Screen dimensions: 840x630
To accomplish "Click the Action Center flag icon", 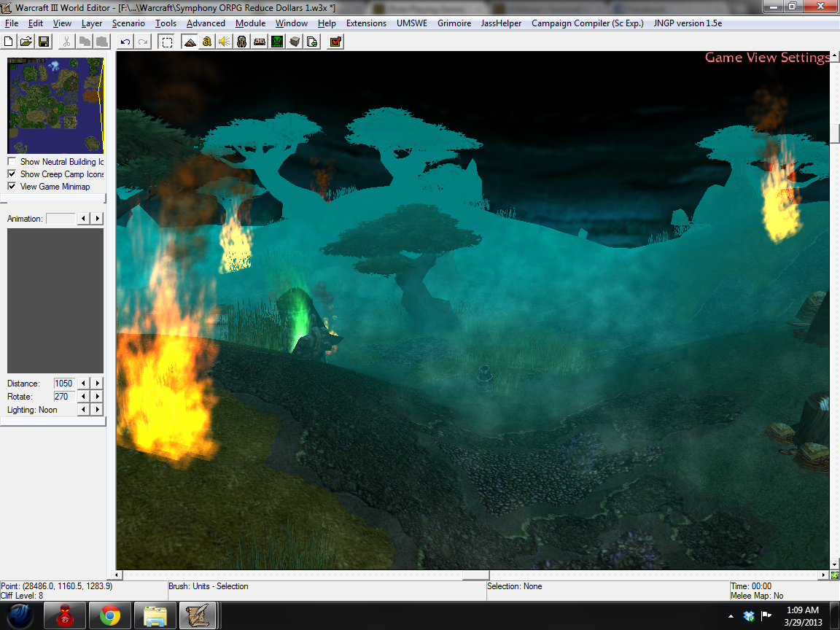I will pyautogui.click(x=766, y=616).
